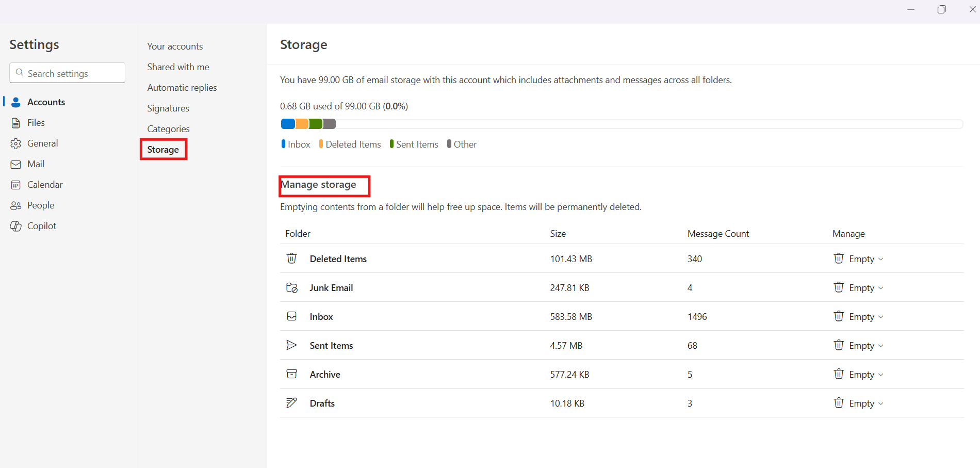Click the Deleted Items trash icon
This screenshot has width=980, height=468.
tap(292, 259)
